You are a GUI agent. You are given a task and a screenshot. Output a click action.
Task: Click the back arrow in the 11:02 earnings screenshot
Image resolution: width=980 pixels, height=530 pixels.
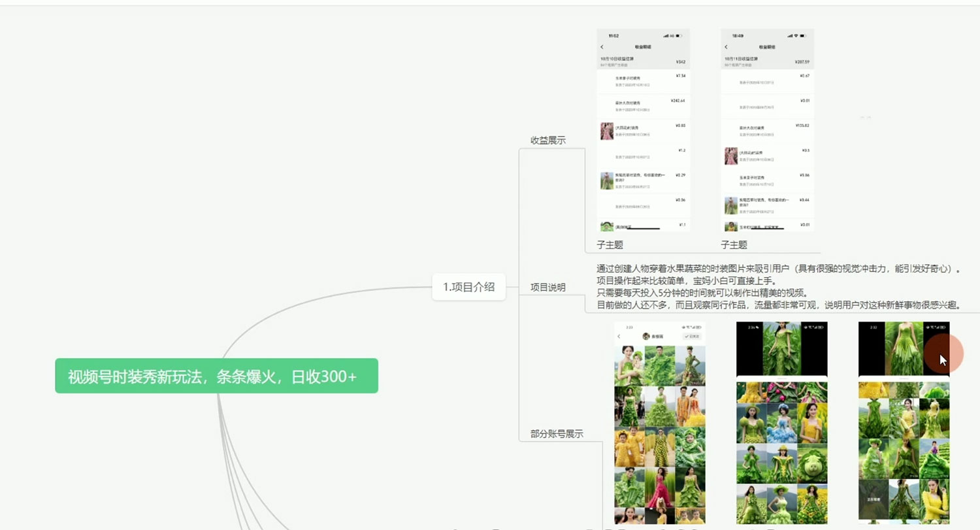click(602, 47)
